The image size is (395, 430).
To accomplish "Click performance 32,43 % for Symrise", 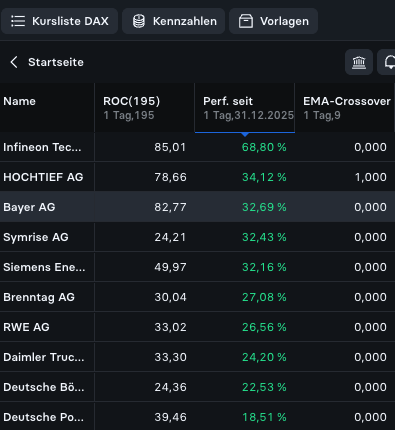I will (x=264, y=237).
